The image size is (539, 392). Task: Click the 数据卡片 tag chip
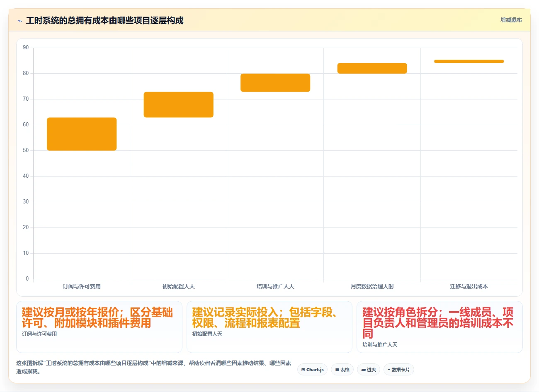(x=399, y=370)
